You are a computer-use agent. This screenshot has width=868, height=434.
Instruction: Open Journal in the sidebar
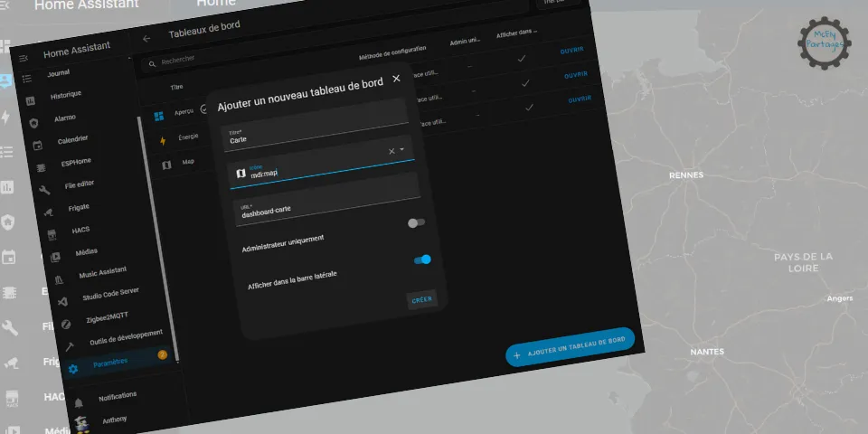(x=58, y=73)
